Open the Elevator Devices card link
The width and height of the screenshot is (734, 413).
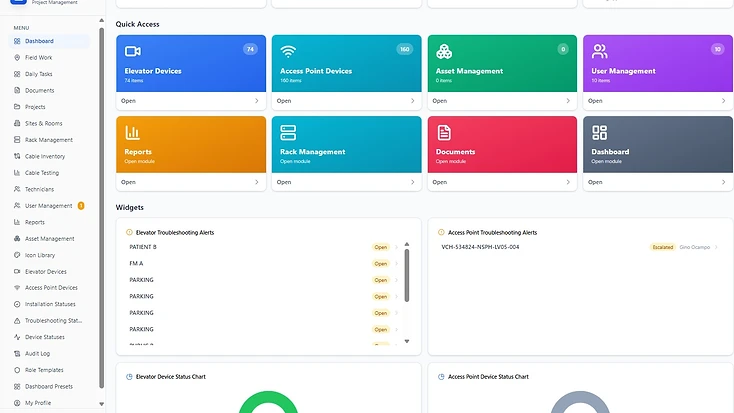[191, 101]
